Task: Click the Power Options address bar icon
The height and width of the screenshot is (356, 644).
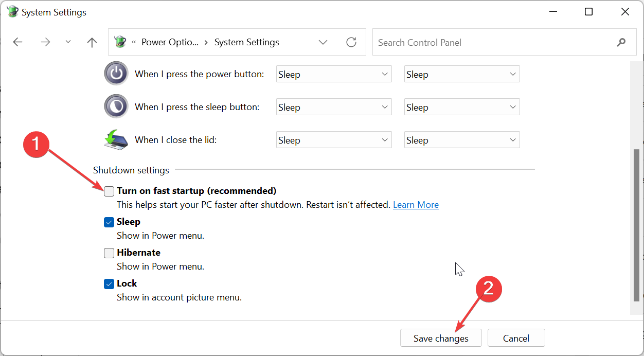Action: pos(120,42)
